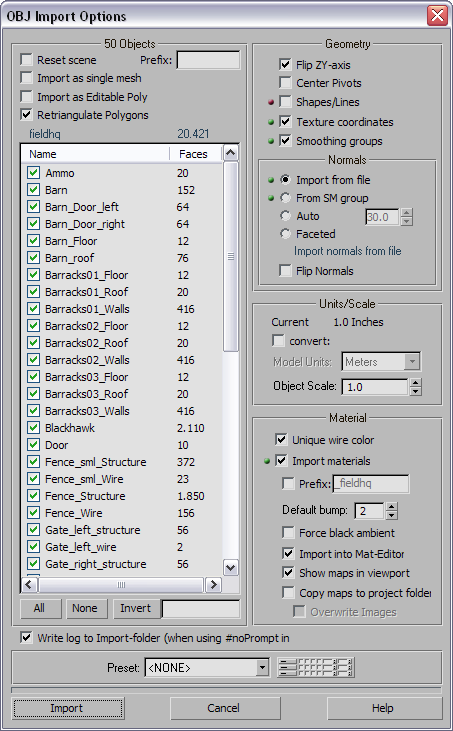Click the horizontal scroll right arrow
Image resolution: width=453 pixels, height=731 pixels.
(213, 584)
